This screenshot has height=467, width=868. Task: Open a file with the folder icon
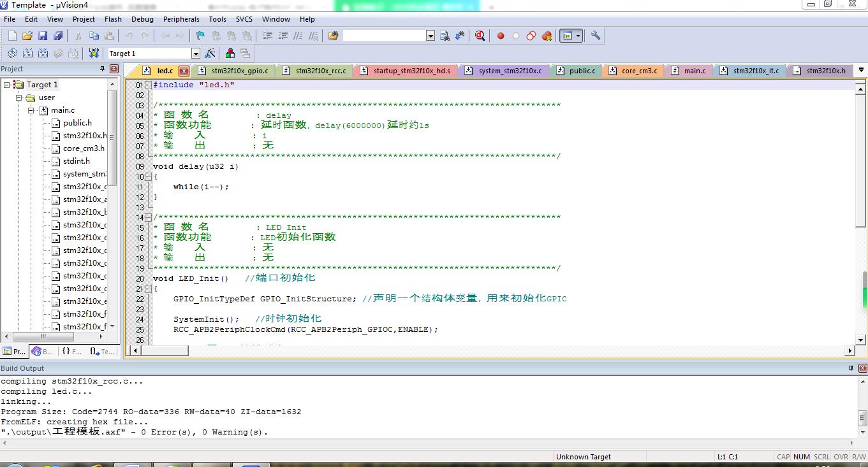(27, 36)
